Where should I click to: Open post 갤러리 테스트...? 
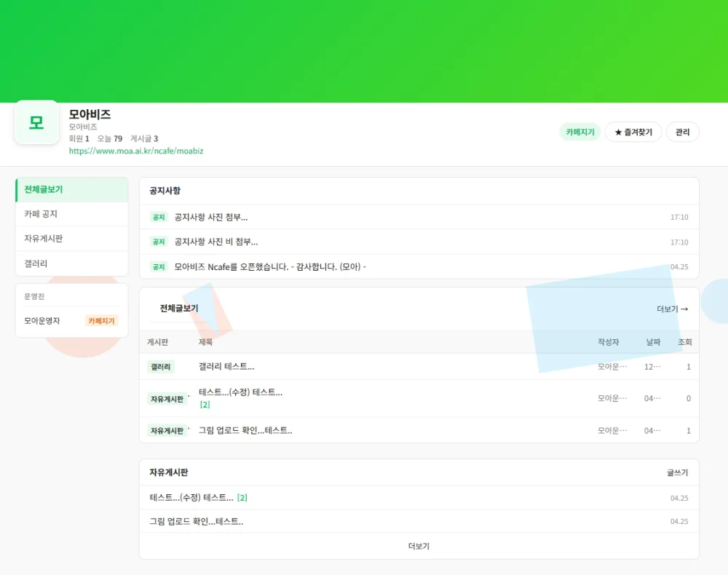[226, 367]
